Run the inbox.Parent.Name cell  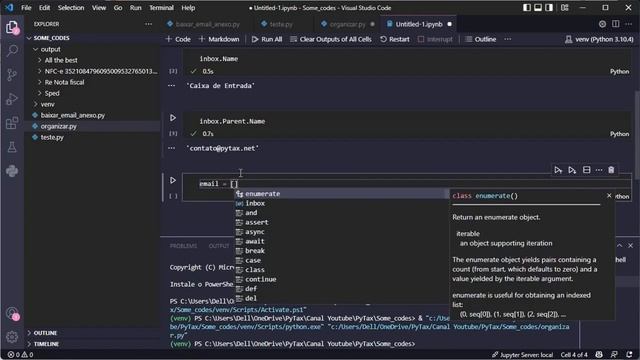coord(173,118)
